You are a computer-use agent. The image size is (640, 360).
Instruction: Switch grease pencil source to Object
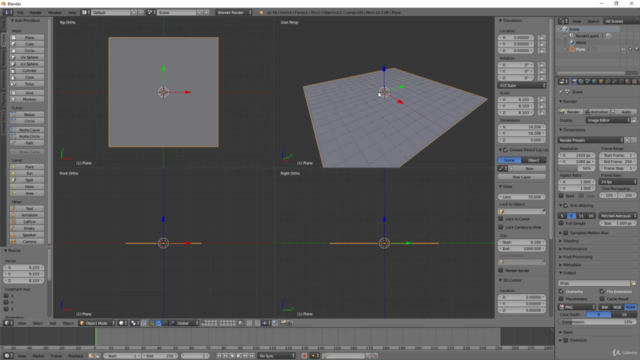pyautogui.click(x=533, y=160)
